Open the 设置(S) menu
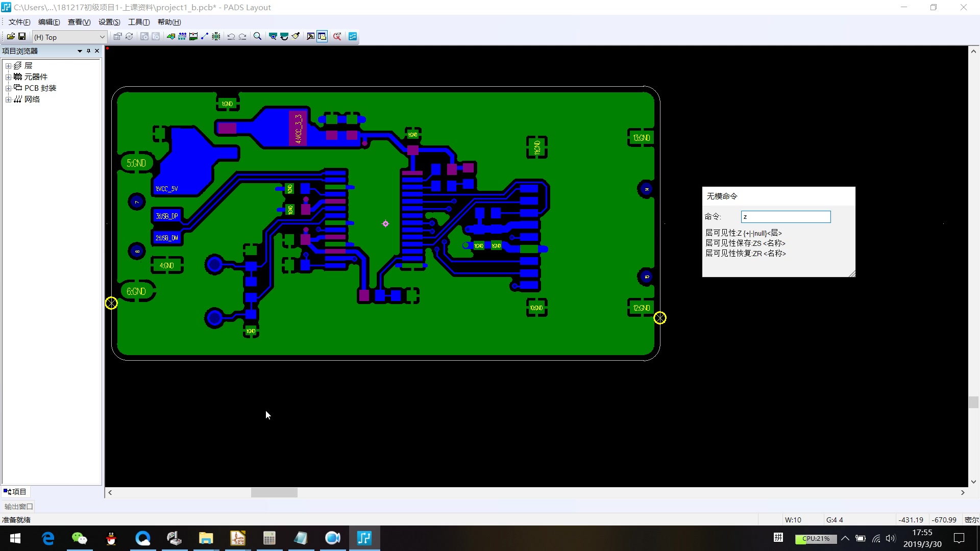The height and width of the screenshot is (551, 980). 109,22
